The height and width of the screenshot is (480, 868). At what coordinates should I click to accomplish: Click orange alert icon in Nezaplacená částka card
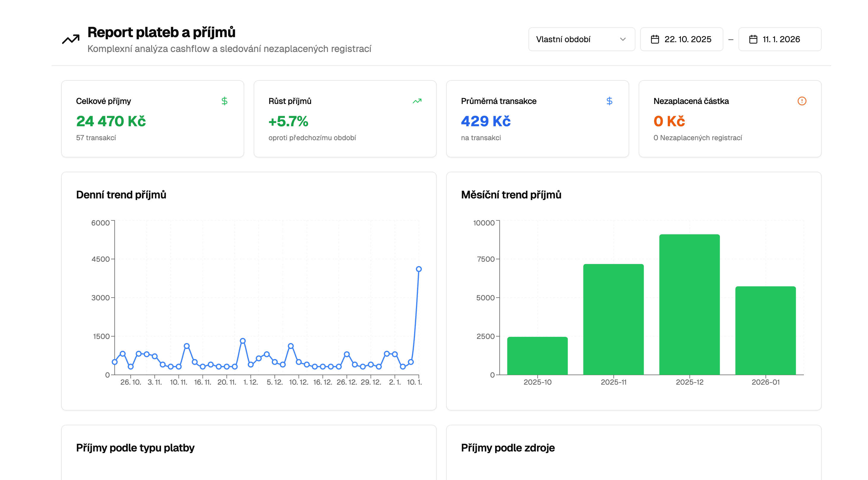coord(802,101)
